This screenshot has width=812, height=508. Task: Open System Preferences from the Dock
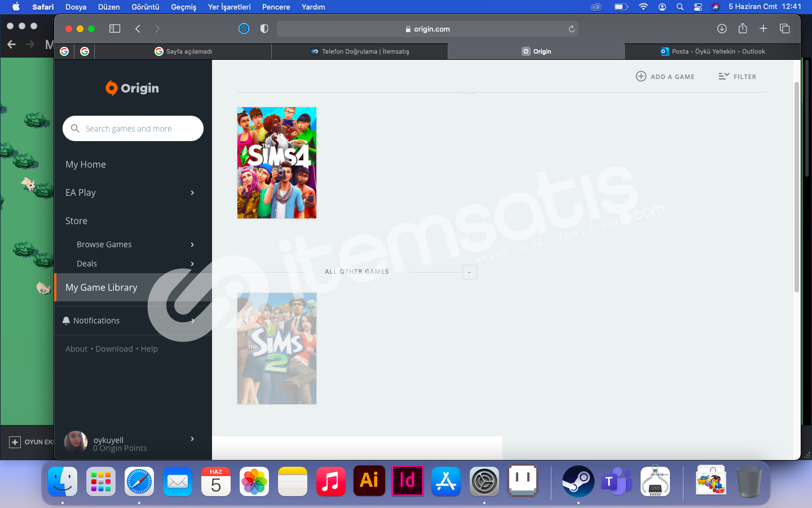click(x=484, y=481)
